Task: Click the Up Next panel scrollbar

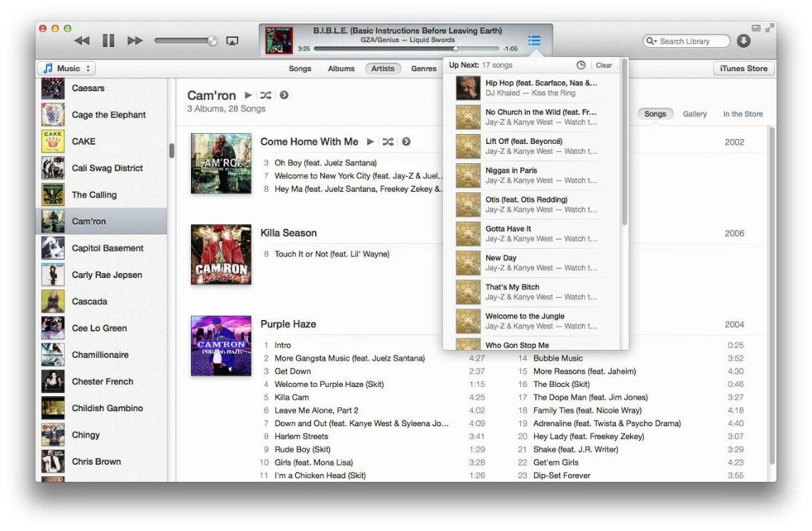Action: point(625,143)
